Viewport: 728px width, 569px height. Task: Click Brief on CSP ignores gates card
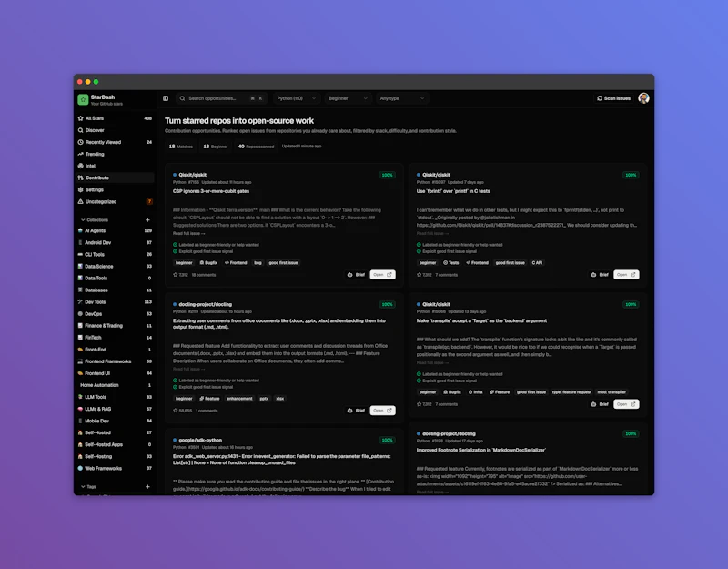tap(356, 275)
